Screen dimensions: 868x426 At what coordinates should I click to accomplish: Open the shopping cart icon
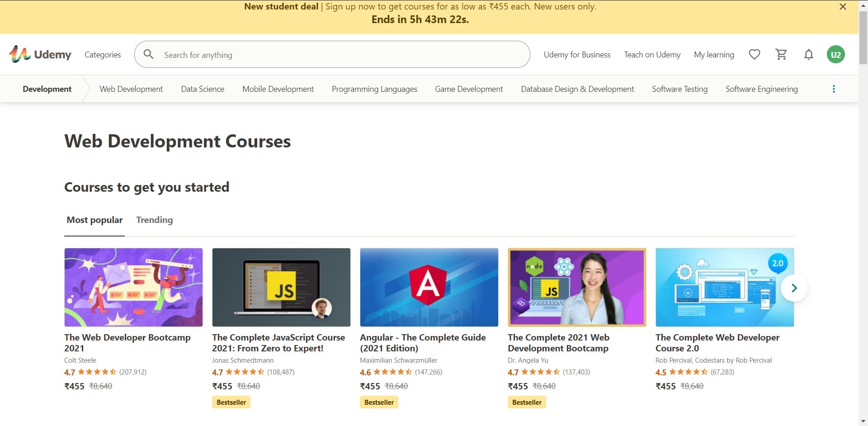pyautogui.click(x=781, y=54)
